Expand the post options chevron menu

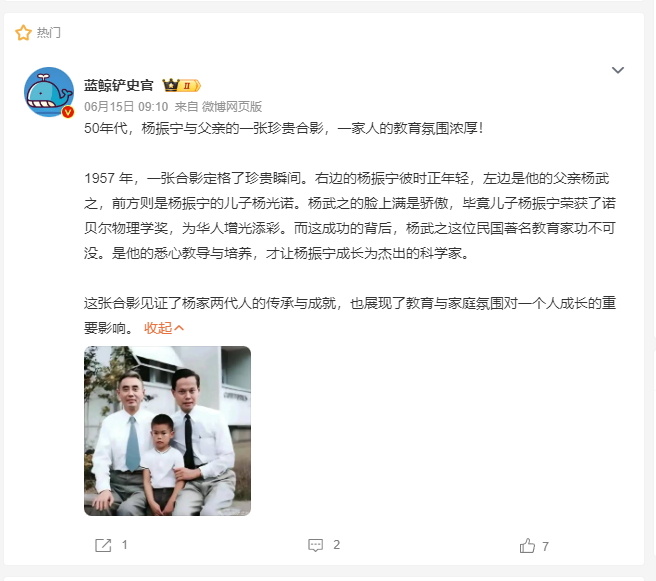click(618, 70)
